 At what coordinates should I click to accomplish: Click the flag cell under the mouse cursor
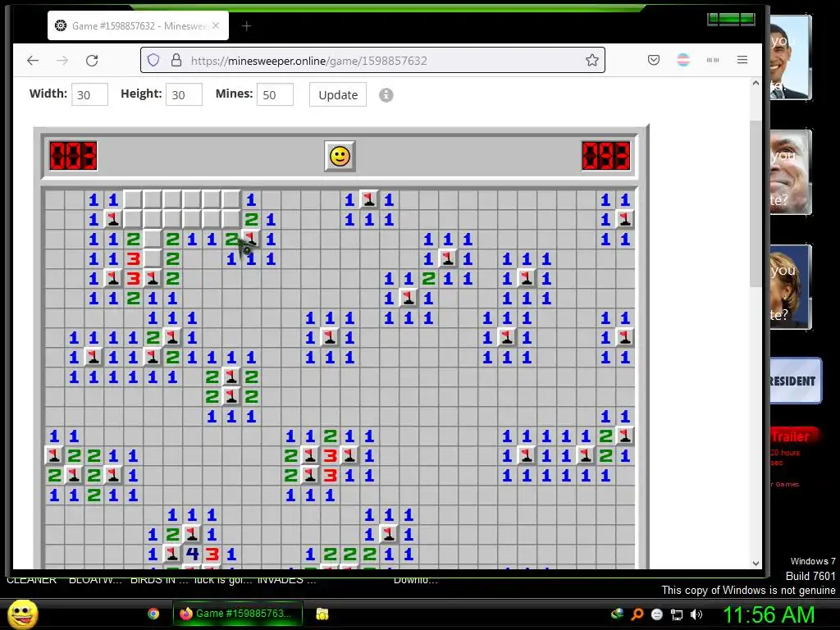pos(251,239)
